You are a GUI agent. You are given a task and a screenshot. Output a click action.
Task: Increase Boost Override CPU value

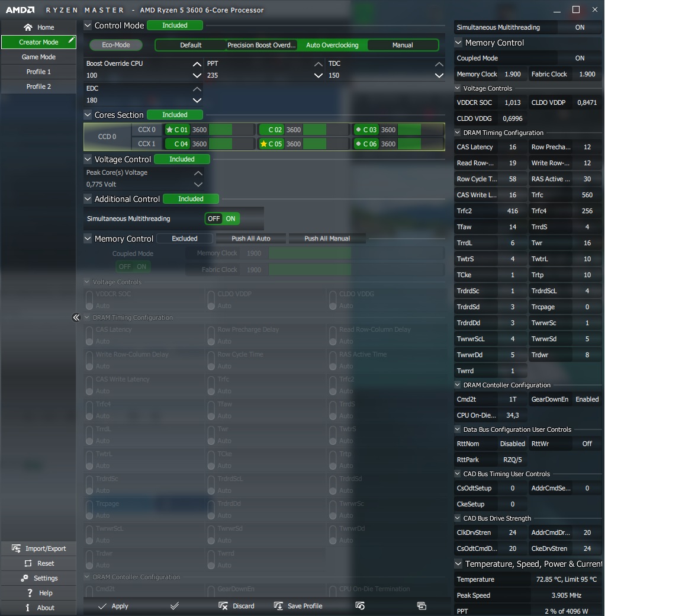(x=197, y=64)
